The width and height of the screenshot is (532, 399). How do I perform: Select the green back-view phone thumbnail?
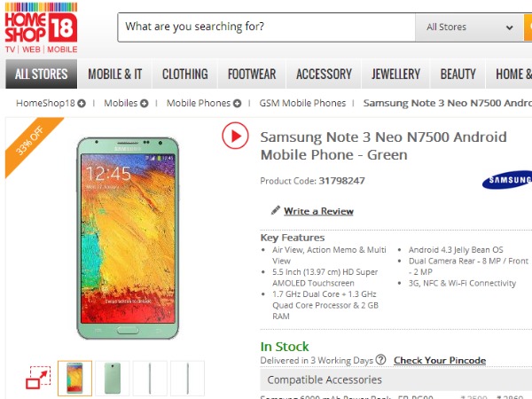pos(113,378)
